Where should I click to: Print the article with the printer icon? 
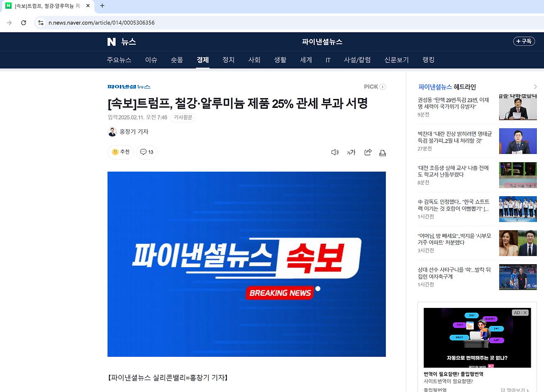pyautogui.click(x=382, y=152)
